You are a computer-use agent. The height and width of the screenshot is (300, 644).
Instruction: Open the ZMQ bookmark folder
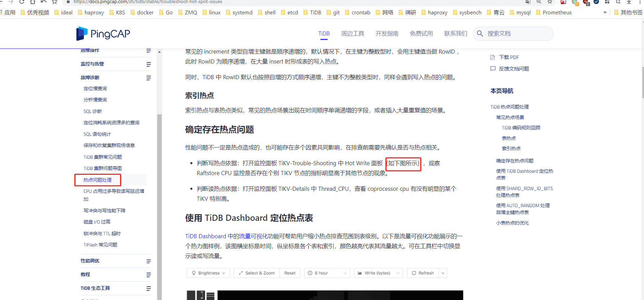(x=188, y=13)
